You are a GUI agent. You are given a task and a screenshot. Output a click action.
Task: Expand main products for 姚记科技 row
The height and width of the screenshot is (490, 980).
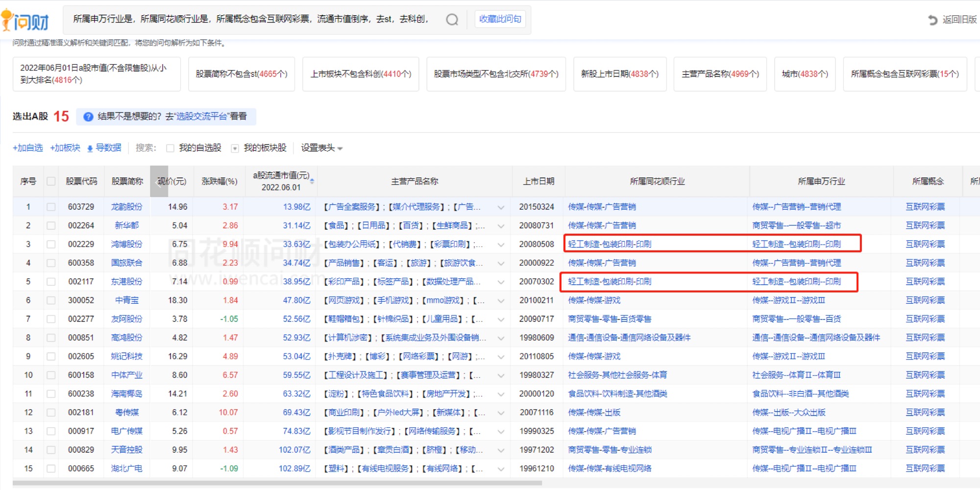coord(501,357)
